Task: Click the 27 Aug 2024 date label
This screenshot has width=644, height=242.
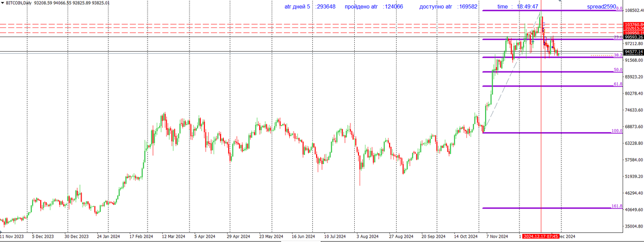Action: (401, 236)
